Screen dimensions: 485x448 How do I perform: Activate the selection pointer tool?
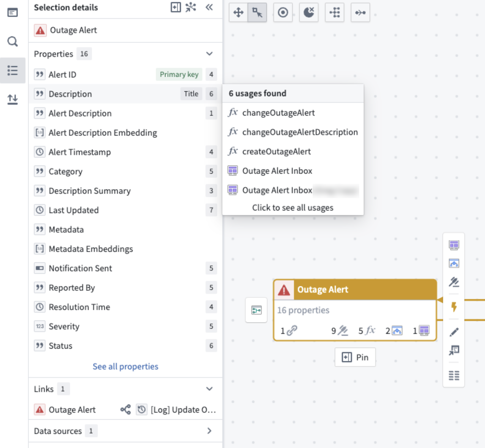tap(257, 13)
